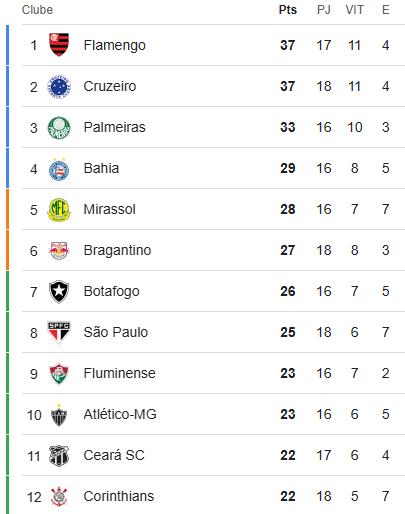
Task: Click the Botafogo club crest
Action: click(59, 292)
